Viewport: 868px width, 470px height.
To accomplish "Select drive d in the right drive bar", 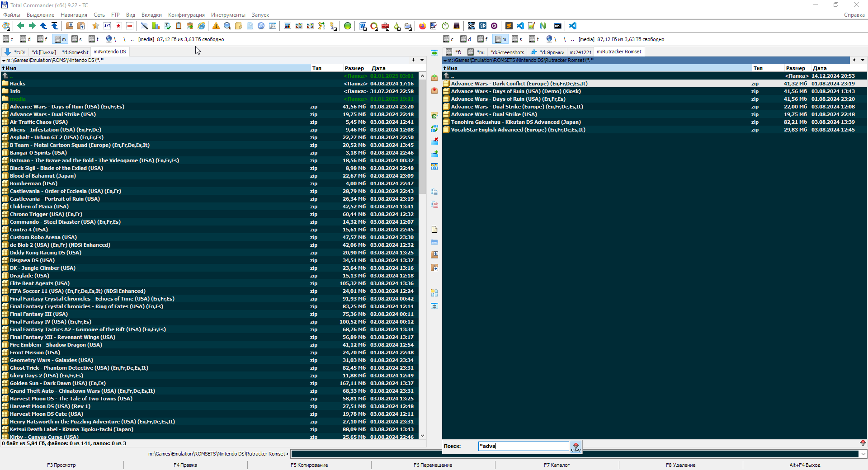I will [466, 39].
